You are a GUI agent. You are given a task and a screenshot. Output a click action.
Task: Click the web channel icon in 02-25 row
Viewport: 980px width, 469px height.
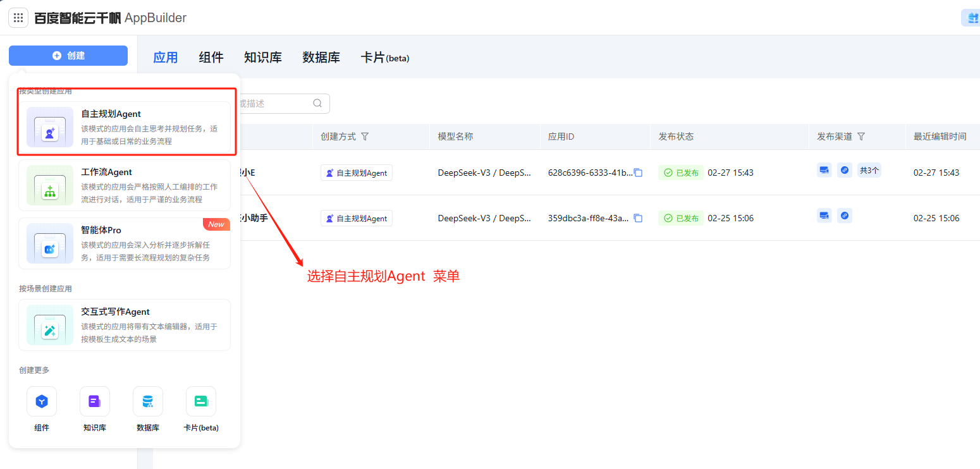pyautogui.click(x=824, y=216)
